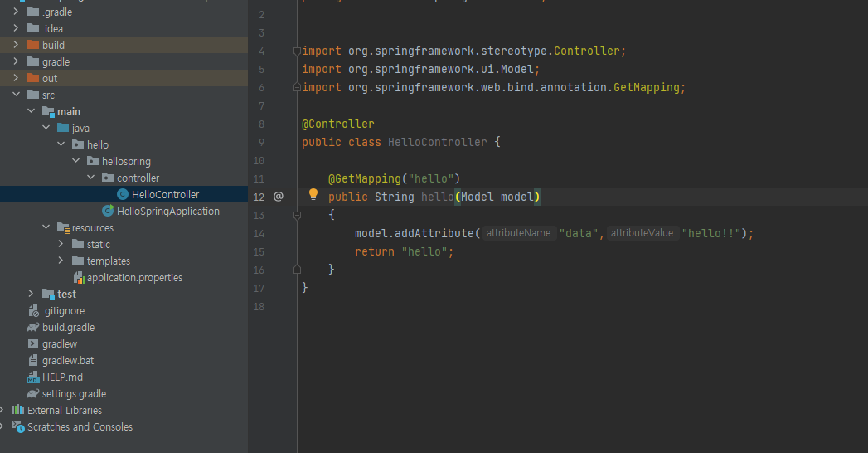
Task: Click the yellow intention lightbulb
Action: tap(313, 194)
